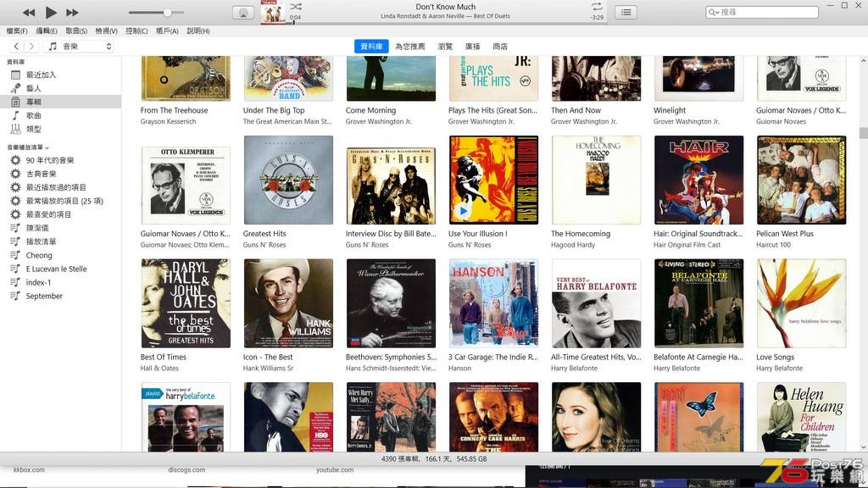Image resolution: width=868 pixels, height=488 pixels.
Task: Open The Homecoming album cover
Action: (x=596, y=180)
